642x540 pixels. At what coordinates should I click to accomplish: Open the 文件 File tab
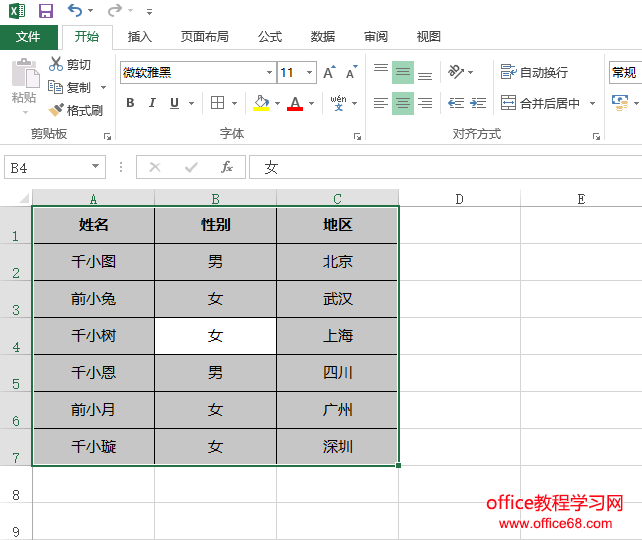(x=28, y=37)
